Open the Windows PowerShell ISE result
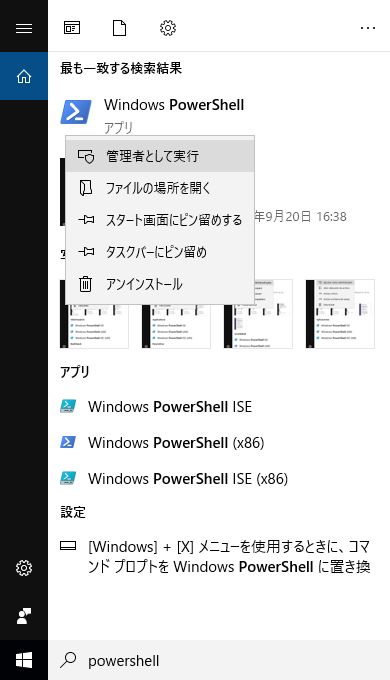 [219, 406]
